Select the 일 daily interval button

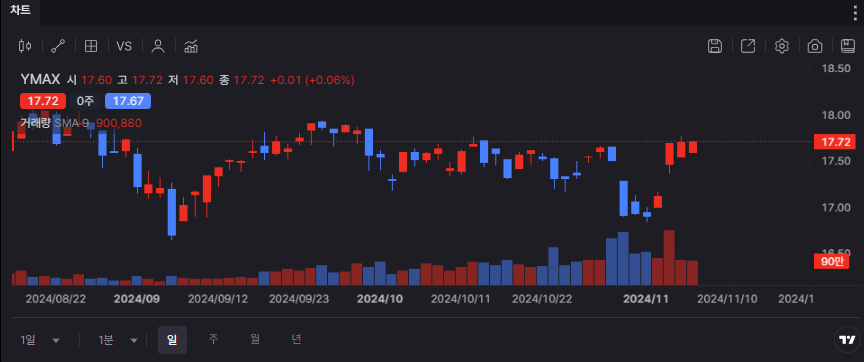(x=172, y=339)
